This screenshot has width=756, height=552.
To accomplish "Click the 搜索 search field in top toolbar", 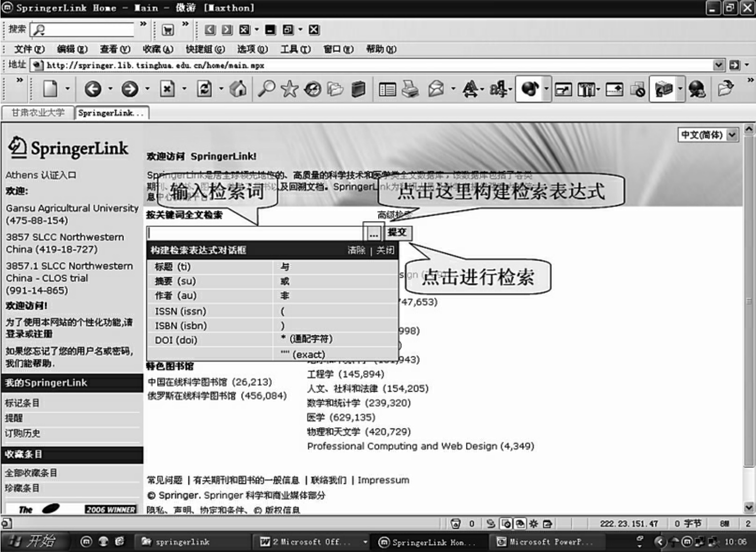I will coord(83,30).
